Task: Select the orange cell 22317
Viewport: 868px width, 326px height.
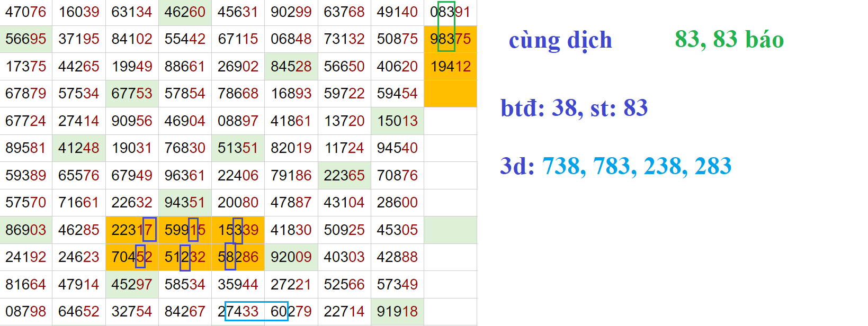Action: pyautogui.click(x=132, y=230)
